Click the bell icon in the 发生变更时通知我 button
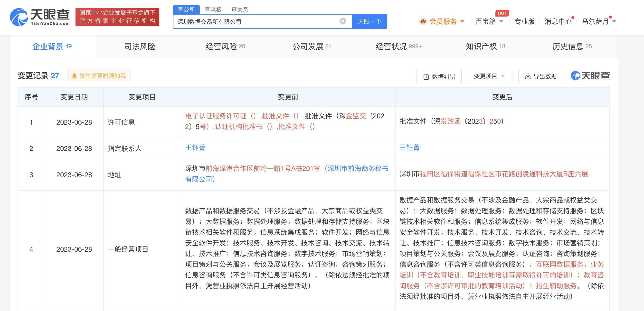Viewport: 644px width, 311px height. pyautogui.click(x=74, y=76)
